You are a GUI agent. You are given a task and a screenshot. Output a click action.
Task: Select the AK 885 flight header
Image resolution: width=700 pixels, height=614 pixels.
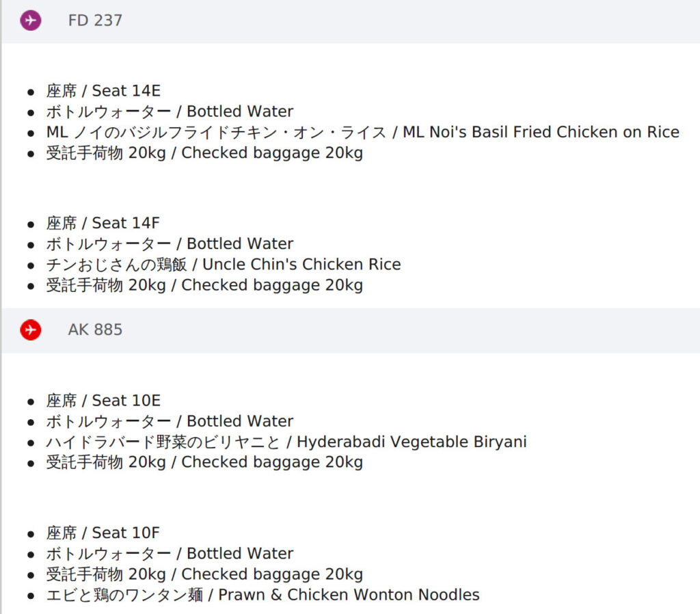(351, 330)
